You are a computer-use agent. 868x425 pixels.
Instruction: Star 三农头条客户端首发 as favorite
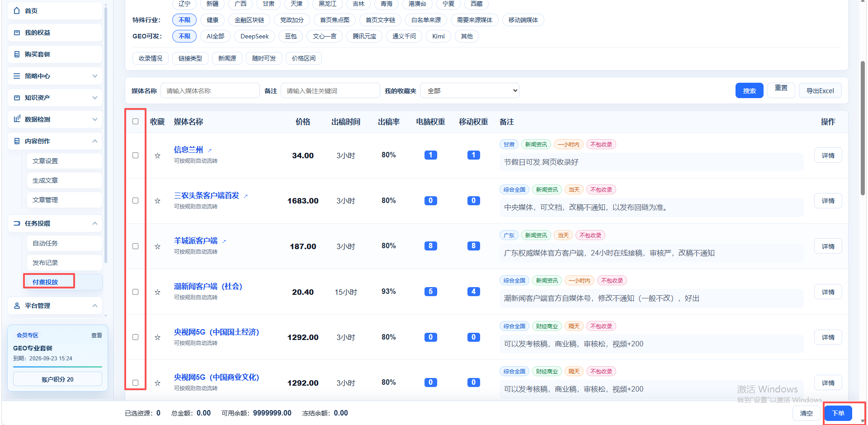[157, 201]
